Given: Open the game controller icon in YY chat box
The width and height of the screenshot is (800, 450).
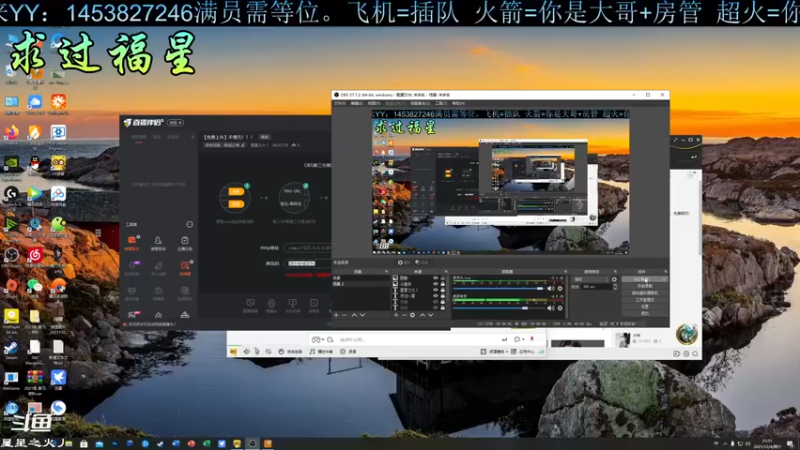Looking at the screenshot, I should [315, 339].
